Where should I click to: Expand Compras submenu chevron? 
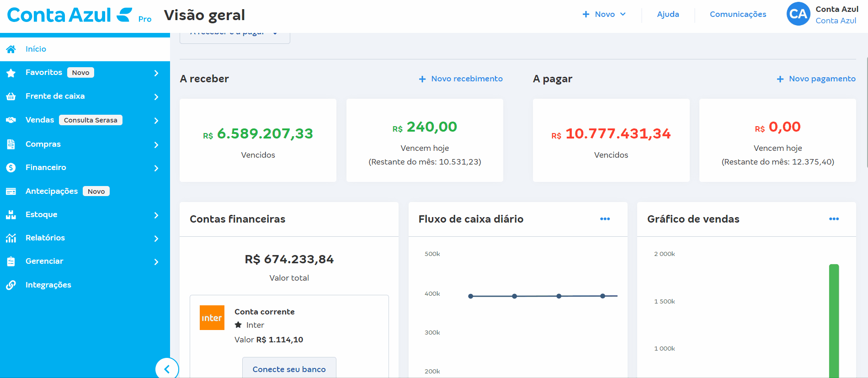coord(156,145)
